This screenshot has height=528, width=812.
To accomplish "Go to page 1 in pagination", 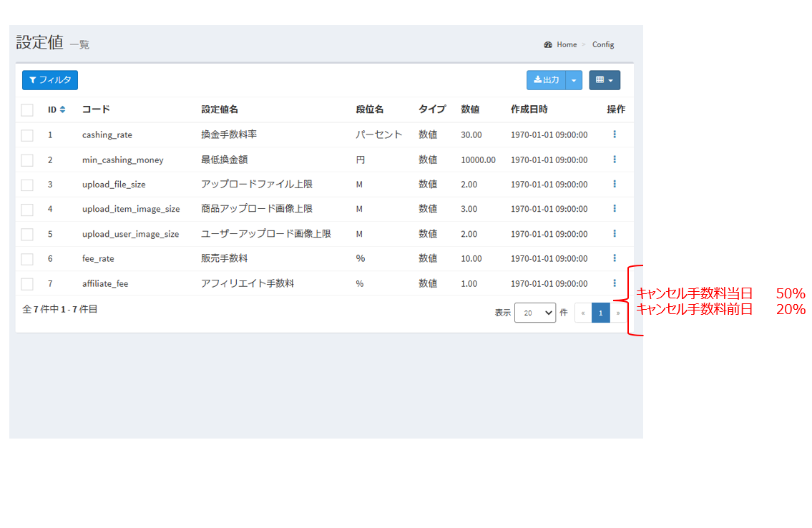I will point(601,313).
